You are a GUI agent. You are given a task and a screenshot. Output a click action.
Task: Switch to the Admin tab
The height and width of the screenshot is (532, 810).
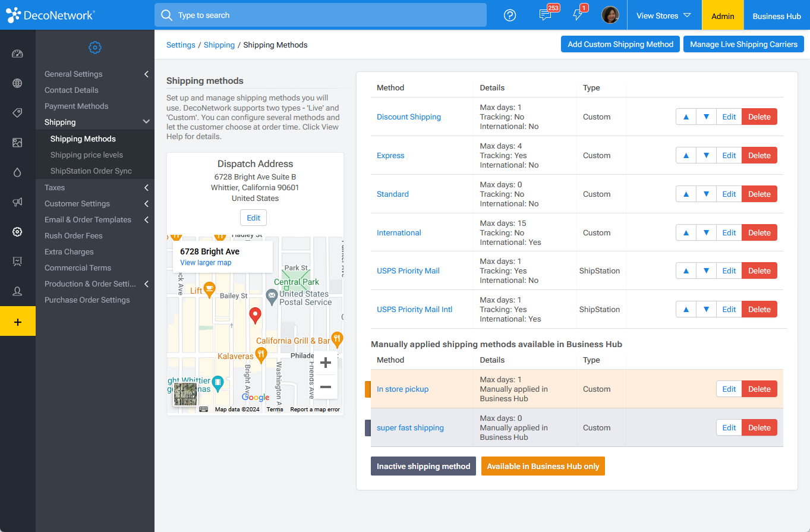pyautogui.click(x=723, y=15)
